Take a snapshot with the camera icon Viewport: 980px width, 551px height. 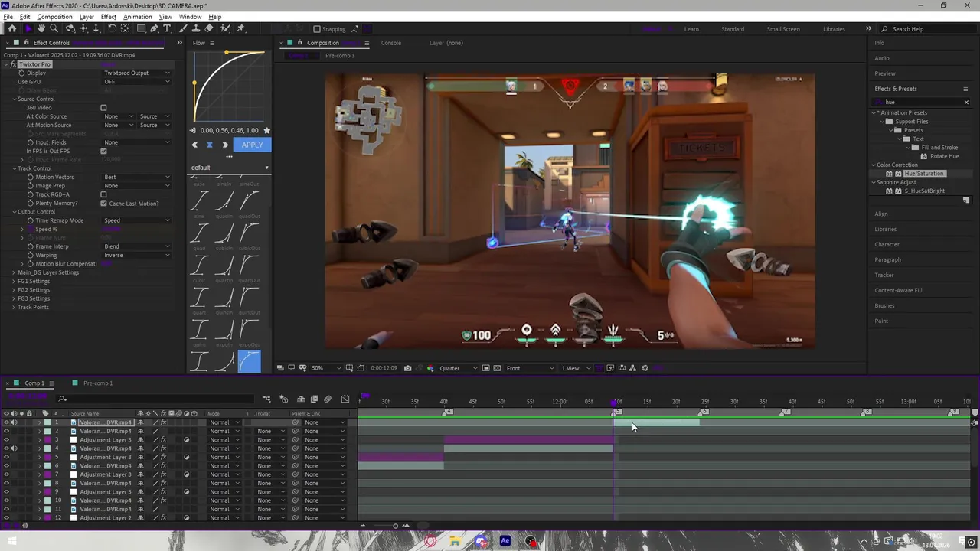[x=407, y=368]
